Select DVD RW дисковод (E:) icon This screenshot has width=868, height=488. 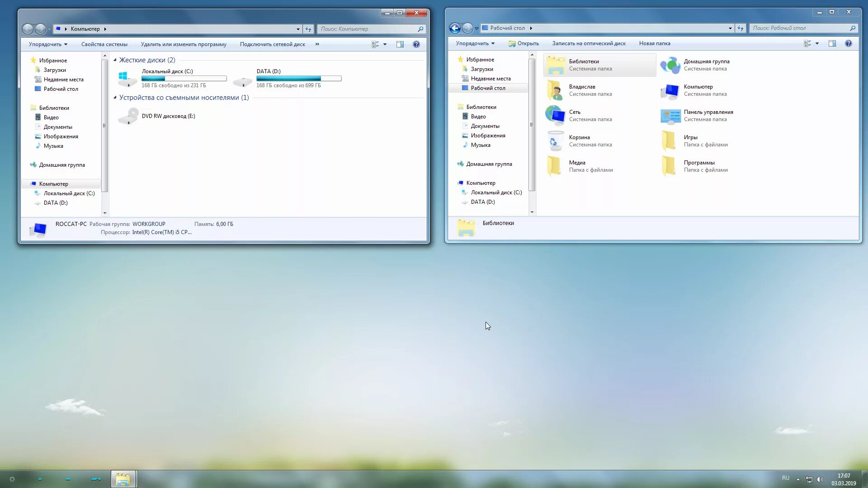tap(128, 116)
